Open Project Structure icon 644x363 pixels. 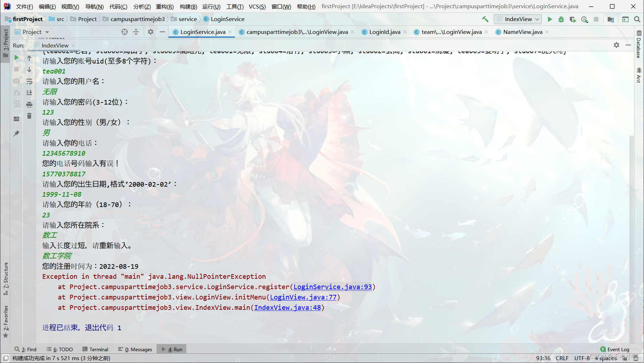pyautogui.click(x=611, y=19)
